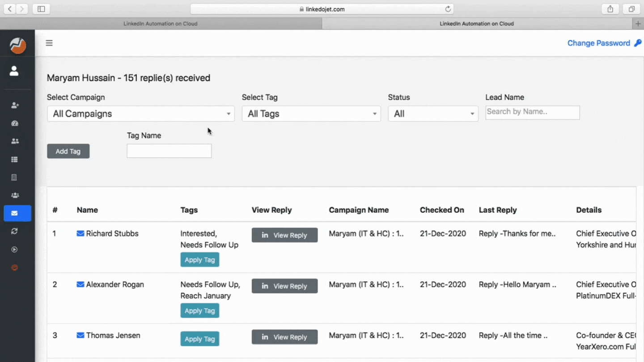The image size is (644, 362).
Task: Click the add-user icon in the sidebar
Action: [15, 105]
